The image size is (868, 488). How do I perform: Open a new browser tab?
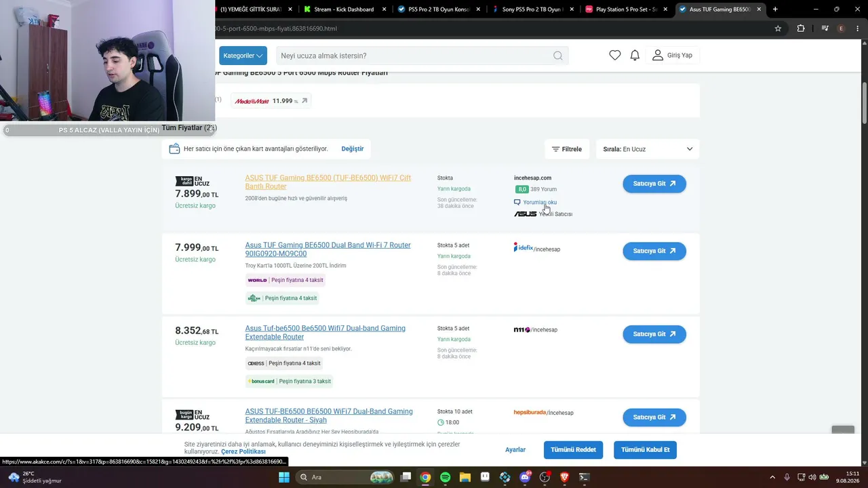pos(775,9)
